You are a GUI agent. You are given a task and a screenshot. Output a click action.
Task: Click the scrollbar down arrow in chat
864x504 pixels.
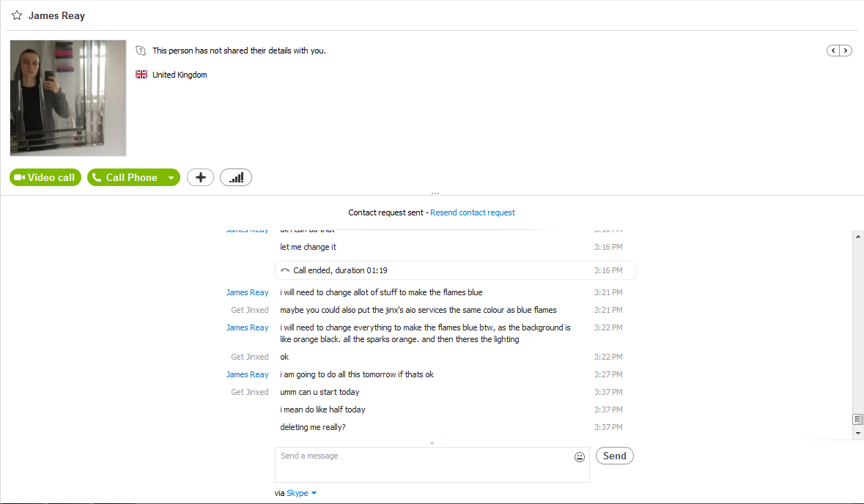858,434
